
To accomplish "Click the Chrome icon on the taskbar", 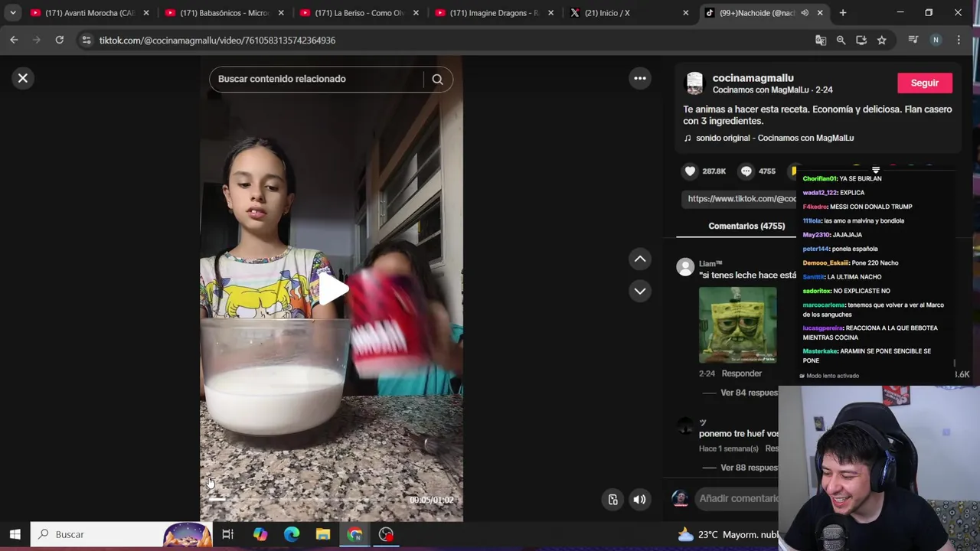I will (x=354, y=534).
